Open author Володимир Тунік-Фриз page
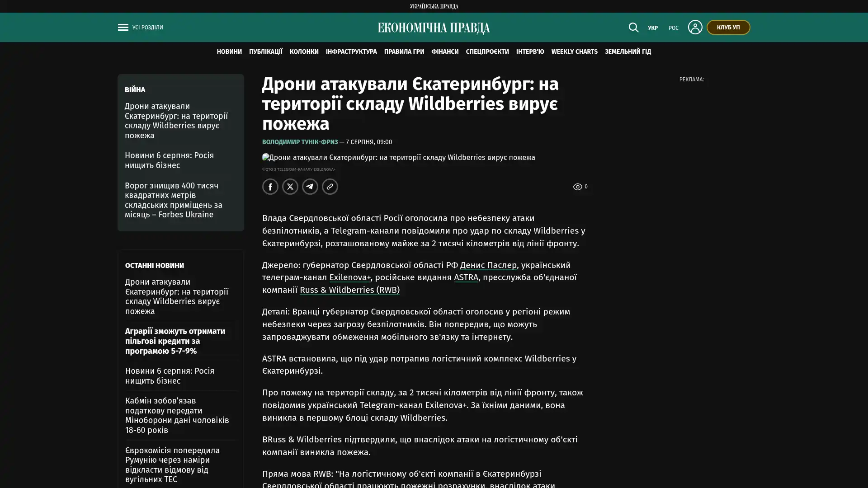This screenshot has height=488, width=868. (x=300, y=142)
